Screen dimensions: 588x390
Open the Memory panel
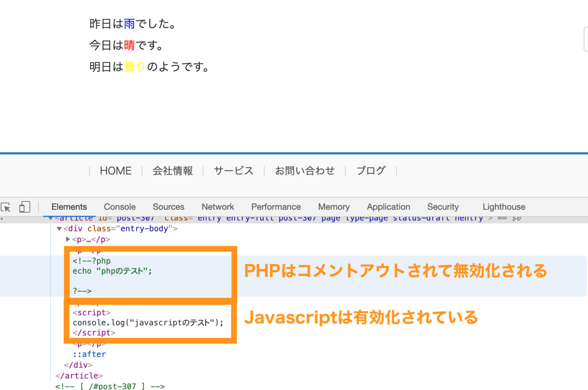(333, 207)
